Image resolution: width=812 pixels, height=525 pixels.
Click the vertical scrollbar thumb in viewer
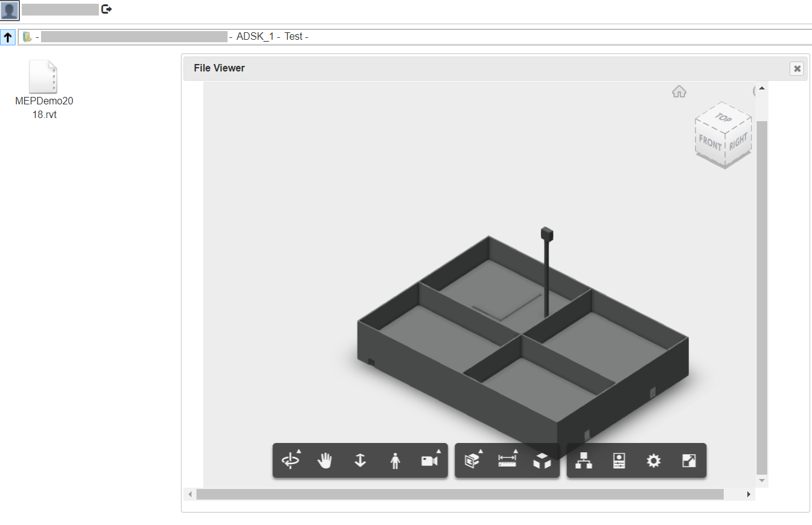point(762,298)
